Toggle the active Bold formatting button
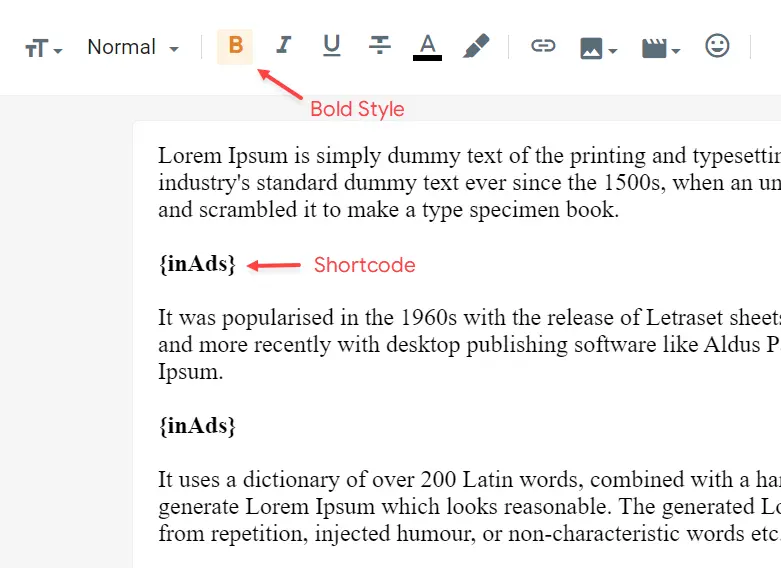This screenshot has width=781, height=568. click(235, 46)
